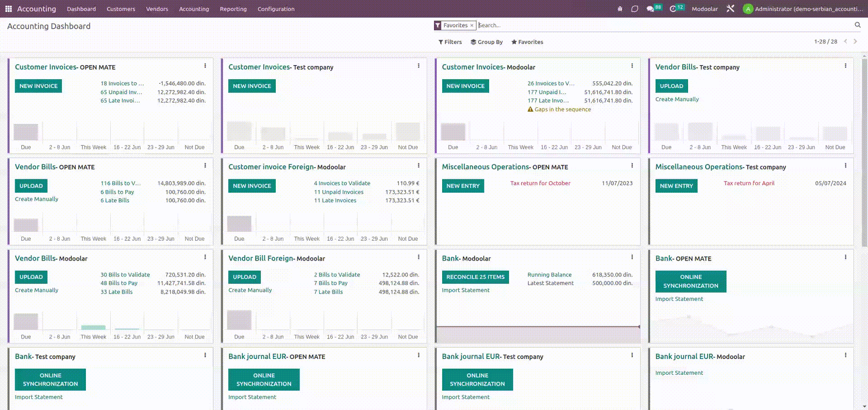Expand the Favorites dropdown

[527, 42]
